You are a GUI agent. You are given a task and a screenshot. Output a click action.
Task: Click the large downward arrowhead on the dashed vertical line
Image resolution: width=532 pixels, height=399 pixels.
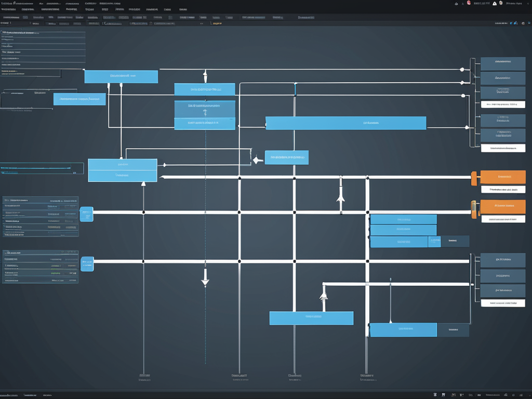tap(205, 282)
